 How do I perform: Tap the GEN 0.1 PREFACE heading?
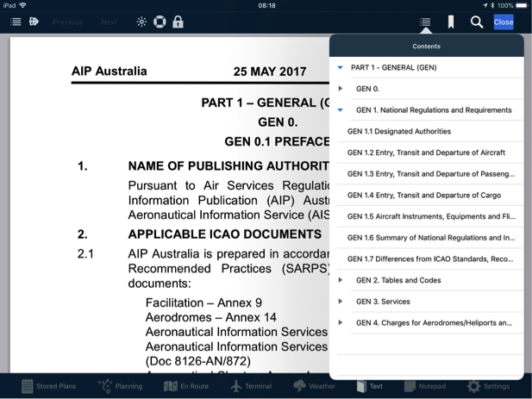coord(277,141)
